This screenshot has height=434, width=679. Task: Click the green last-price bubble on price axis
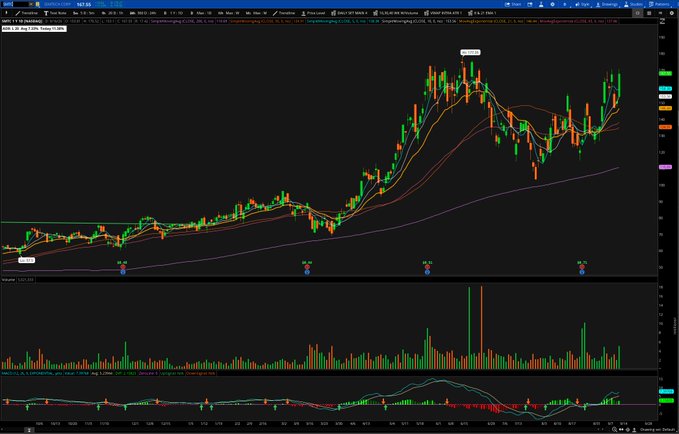[x=665, y=74]
